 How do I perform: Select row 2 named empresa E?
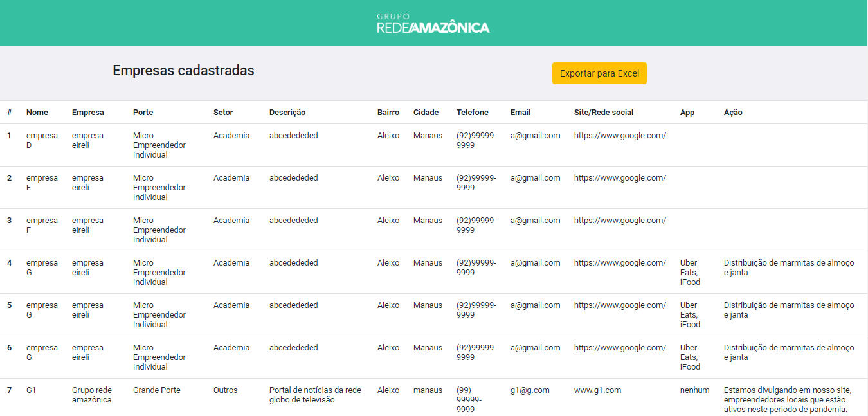pyautogui.click(x=434, y=188)
